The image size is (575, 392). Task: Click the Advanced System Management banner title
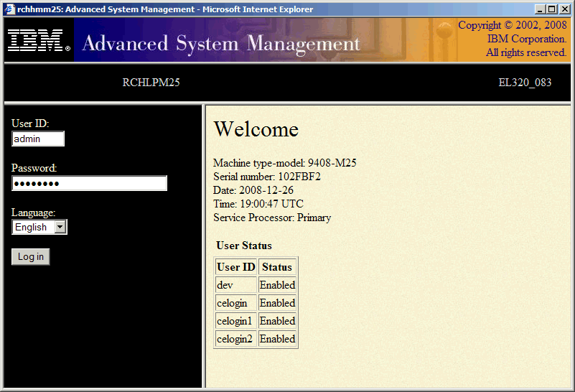pos(221,44)
